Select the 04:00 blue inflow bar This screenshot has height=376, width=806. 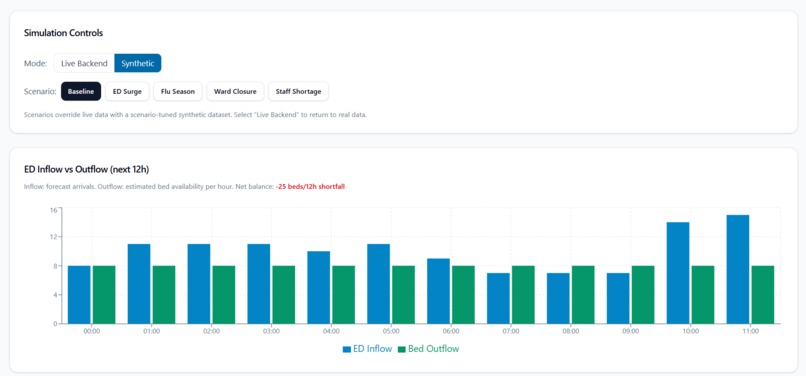(x=319, y=288)
